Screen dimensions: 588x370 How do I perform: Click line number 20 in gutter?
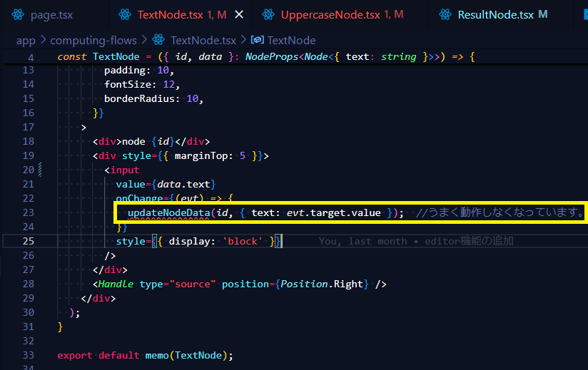pyautogui.click(x=28, y=170)
